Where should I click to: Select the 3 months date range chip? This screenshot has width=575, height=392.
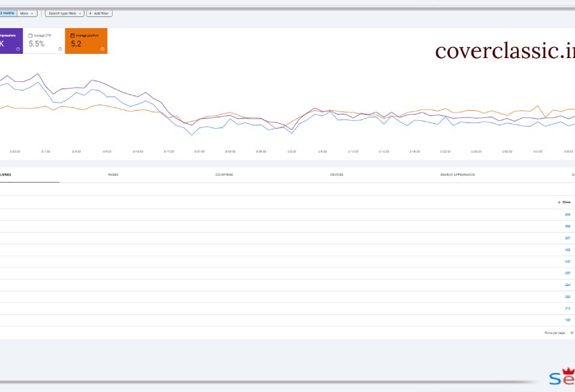[x=8, y=13]
